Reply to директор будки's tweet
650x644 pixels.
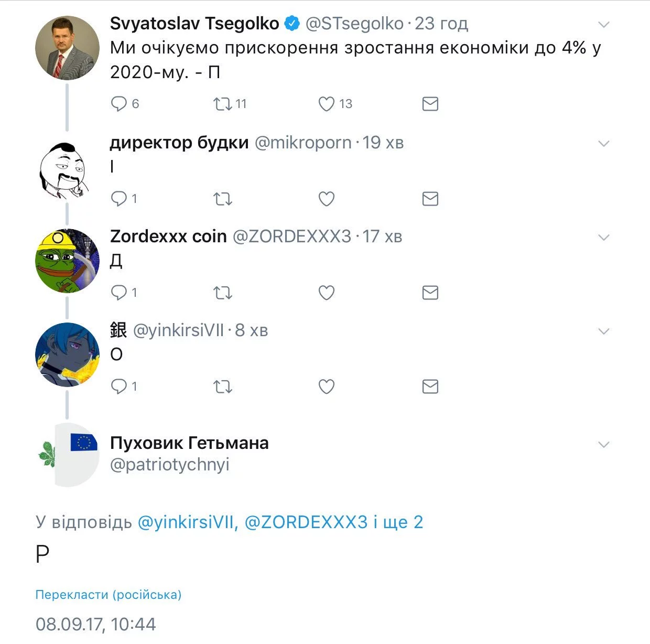coord(119,199)
